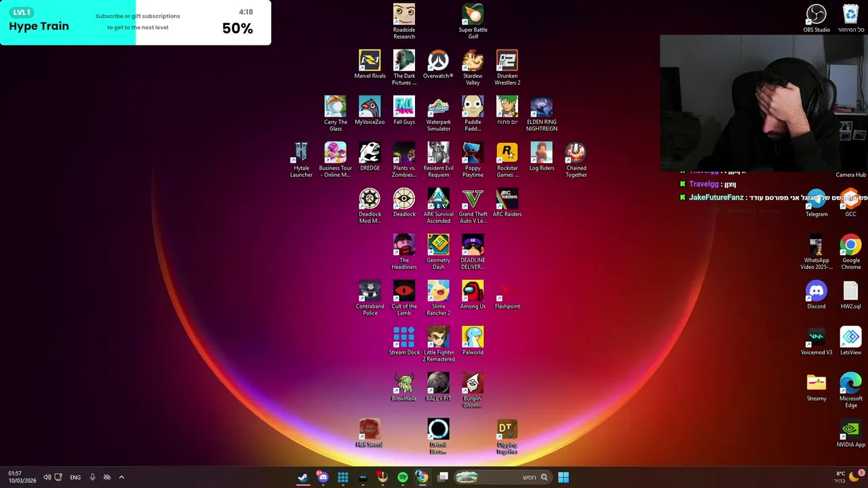The image size is (868, 488).
Task: Launch Overwatch from the desktop
Action: (x=438, y=64)
